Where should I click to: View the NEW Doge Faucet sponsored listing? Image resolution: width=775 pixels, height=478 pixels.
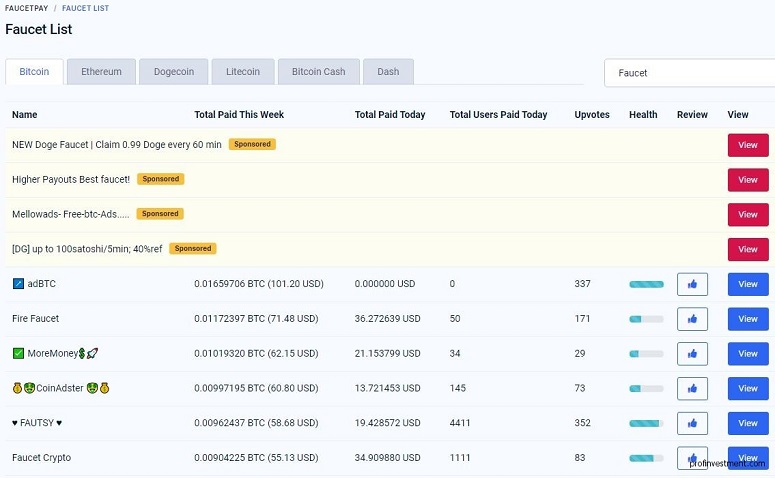[748, 145]
